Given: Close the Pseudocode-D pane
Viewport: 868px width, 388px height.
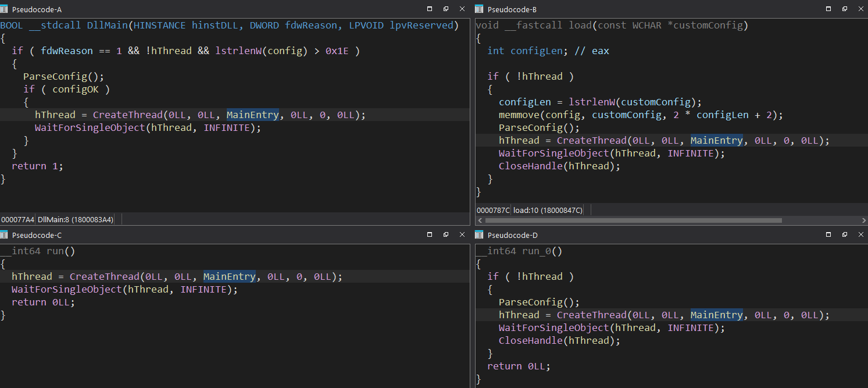Looking at the screenshot, I should (861, 234).
